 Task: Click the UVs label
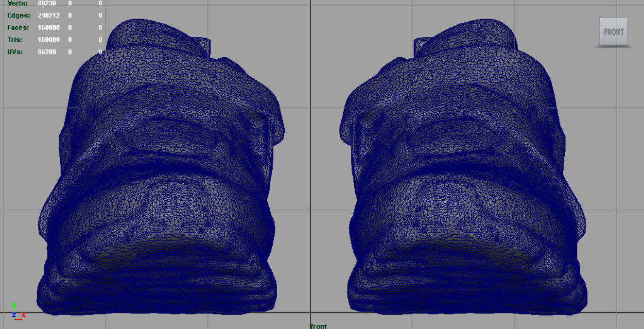15,52
